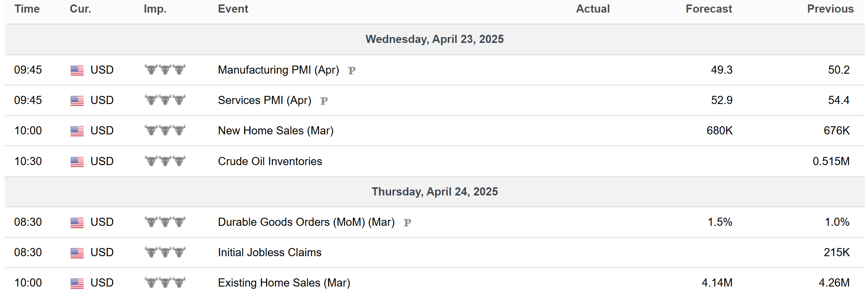This screenshot has height=298, width=868.
Task: Click the US flag in the New Home Sales row
Action: click(x=77, y=131)
